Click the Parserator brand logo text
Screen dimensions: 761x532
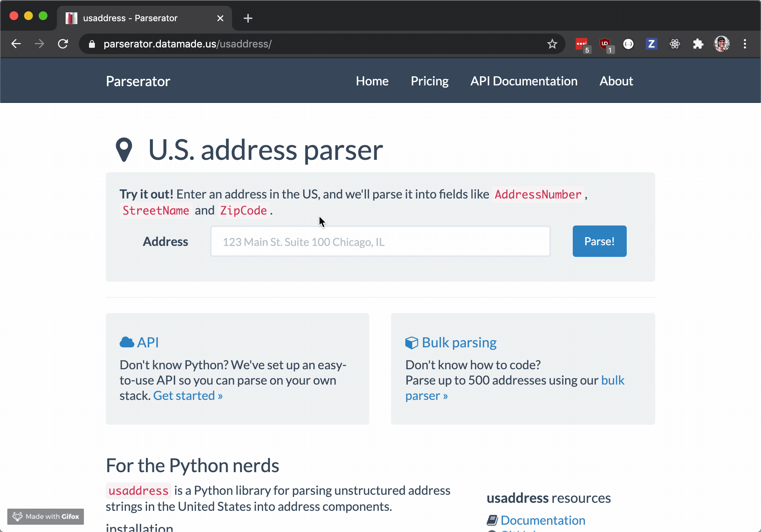coord(138,81)
